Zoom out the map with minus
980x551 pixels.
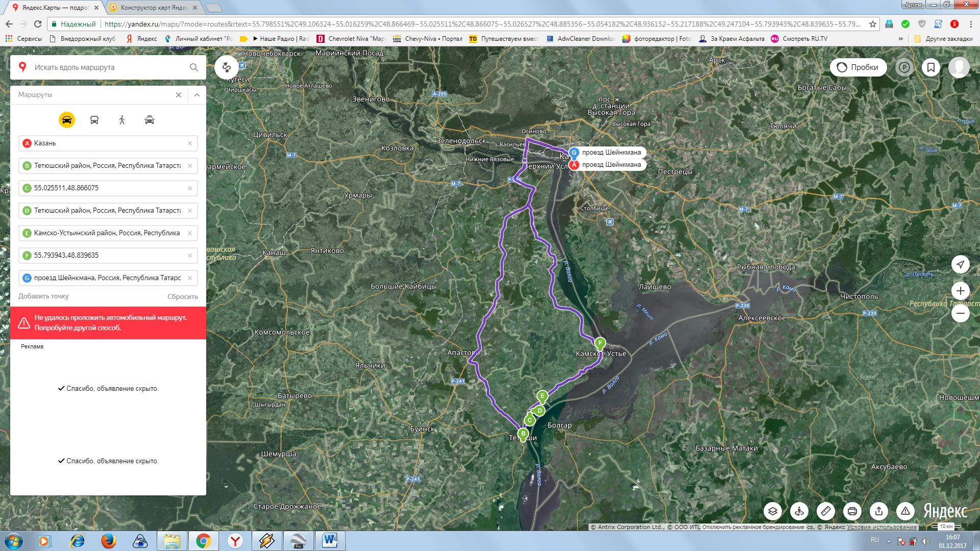pos(960,313)
